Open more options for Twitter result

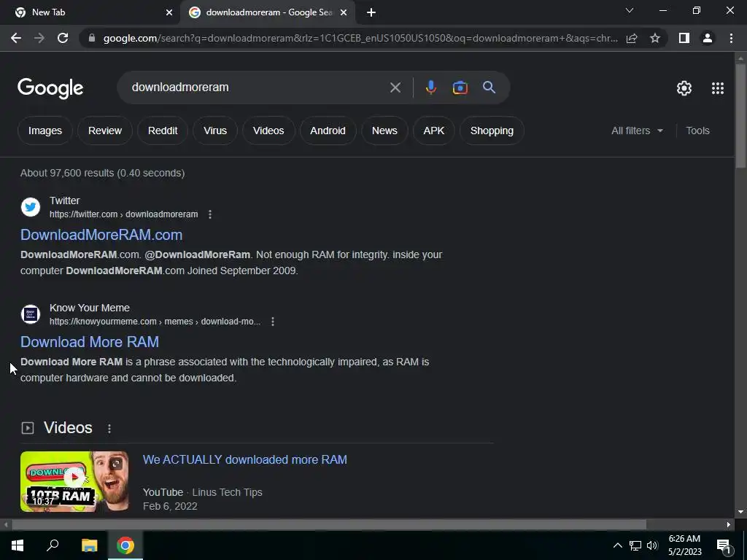(x=210, y=214)
